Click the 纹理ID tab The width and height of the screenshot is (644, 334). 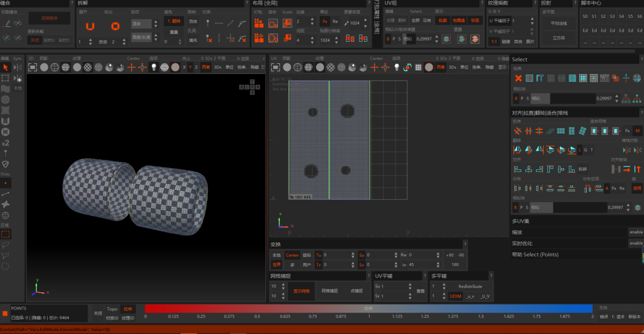click(x=128, y=318)
